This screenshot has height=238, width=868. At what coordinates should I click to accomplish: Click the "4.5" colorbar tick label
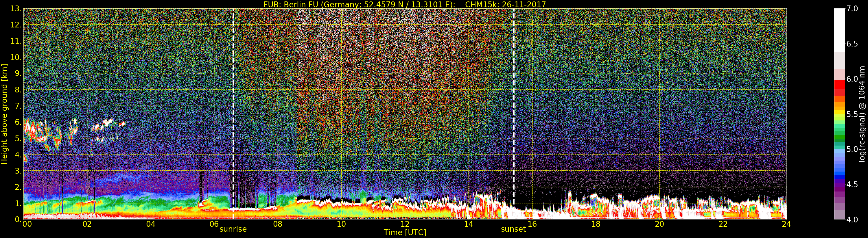(852, 185)
